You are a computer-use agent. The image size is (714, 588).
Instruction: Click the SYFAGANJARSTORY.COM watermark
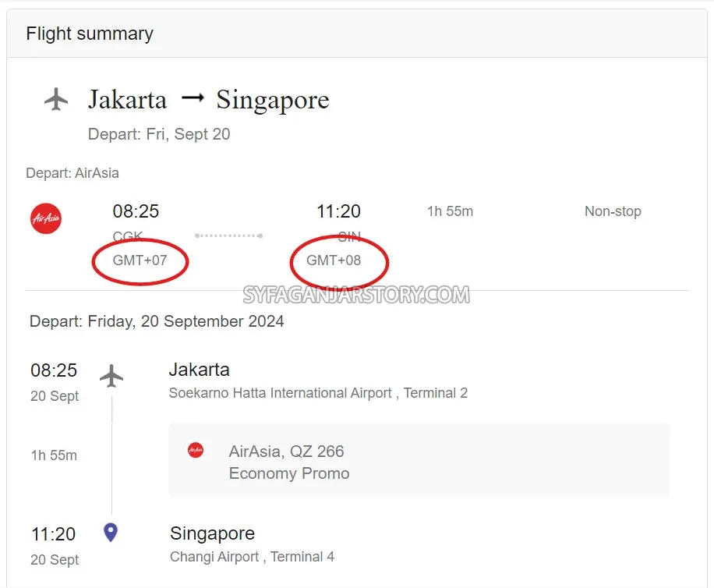[355, 296]
